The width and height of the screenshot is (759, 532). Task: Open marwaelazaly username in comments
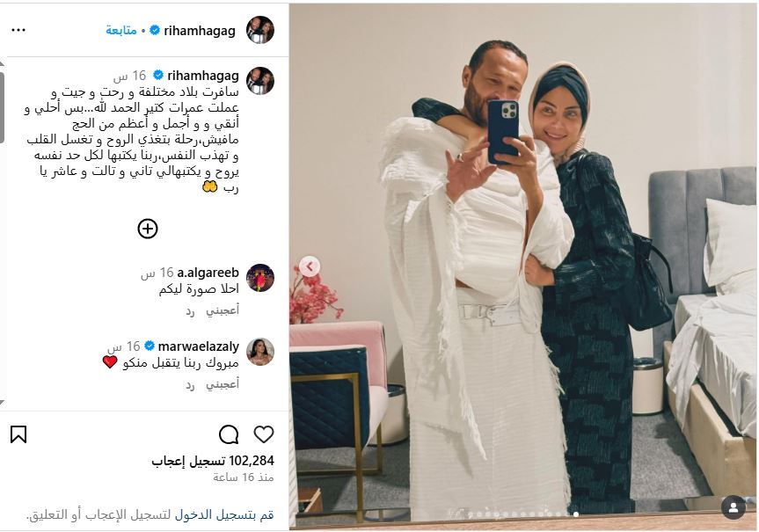pos(199,346)
